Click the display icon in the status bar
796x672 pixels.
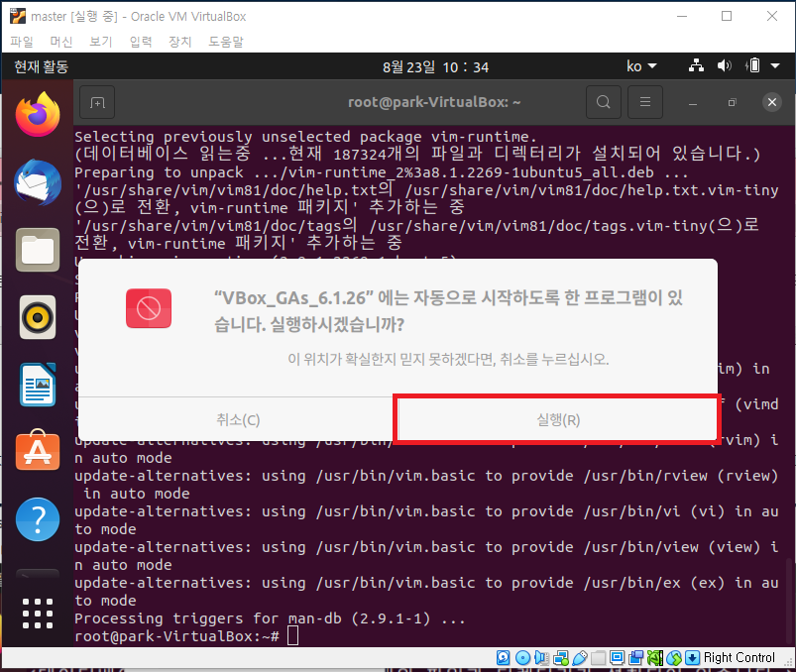click(617, 658)
